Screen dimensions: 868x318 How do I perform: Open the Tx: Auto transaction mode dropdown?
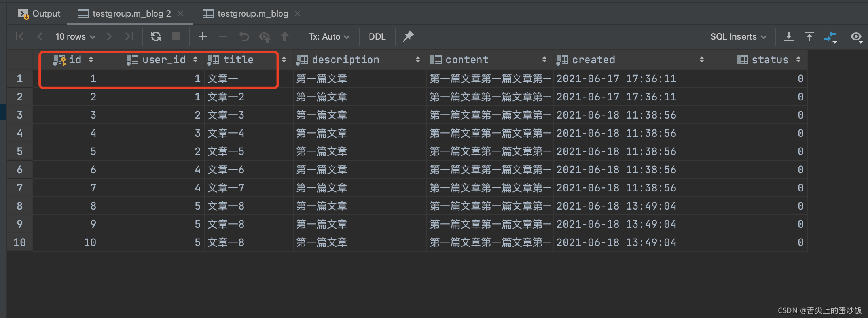click(328, 36)
